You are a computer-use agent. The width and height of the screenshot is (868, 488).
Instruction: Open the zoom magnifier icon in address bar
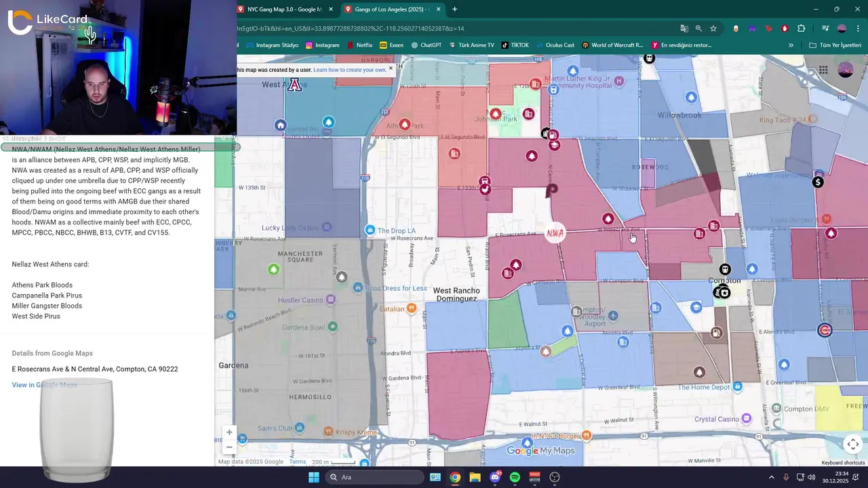(x=698, y=28)
